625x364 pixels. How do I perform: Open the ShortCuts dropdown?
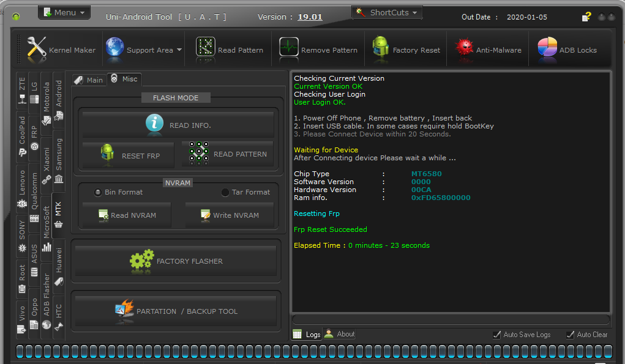[x=387, y=12]
